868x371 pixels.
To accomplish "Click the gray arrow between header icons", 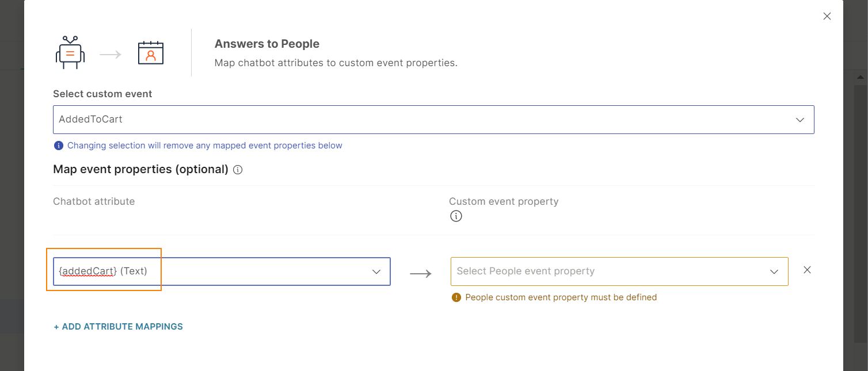I will pos(111,55).
